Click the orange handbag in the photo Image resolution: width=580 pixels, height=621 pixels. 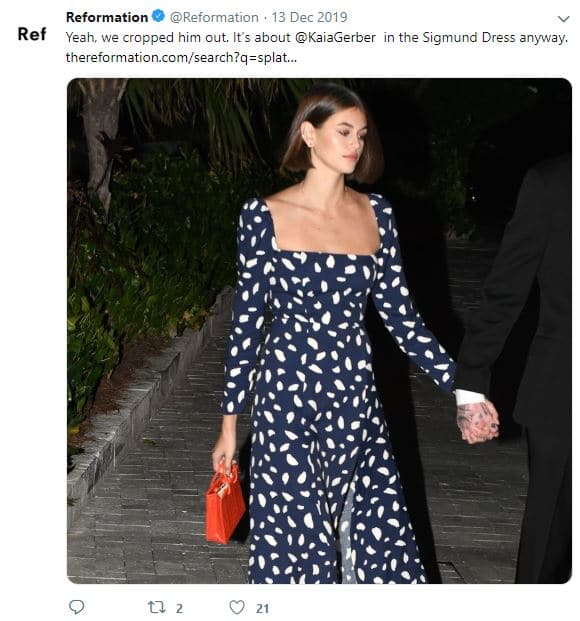[225, 503]
